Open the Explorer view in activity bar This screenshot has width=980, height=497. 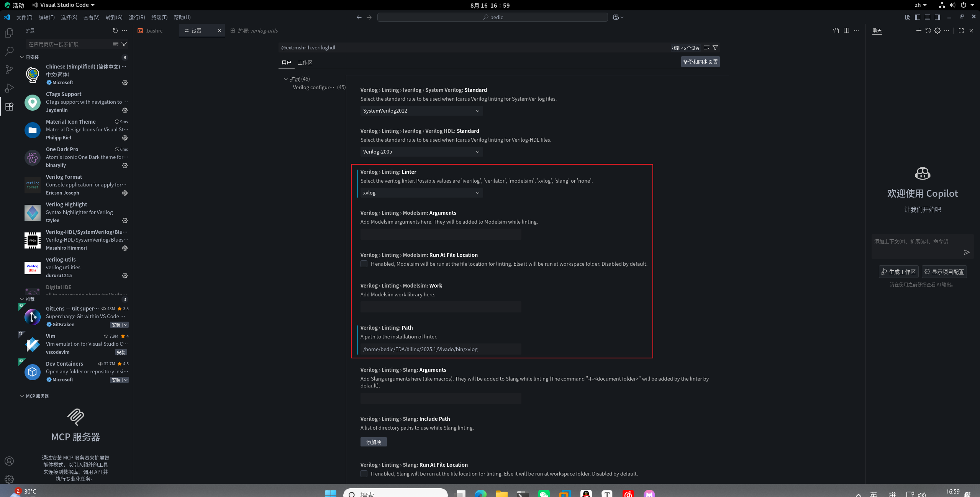[x=9, y=33]
